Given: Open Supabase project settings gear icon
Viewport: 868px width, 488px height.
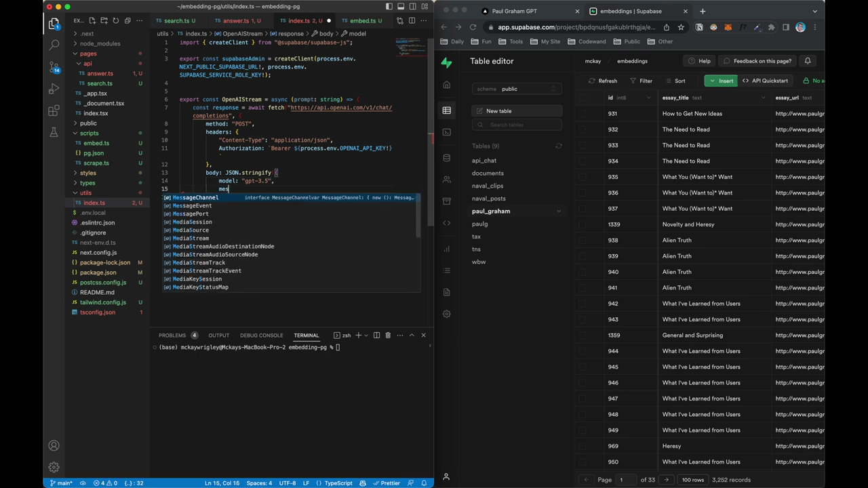Looking at the screenshot, I should tap(446, 314).
